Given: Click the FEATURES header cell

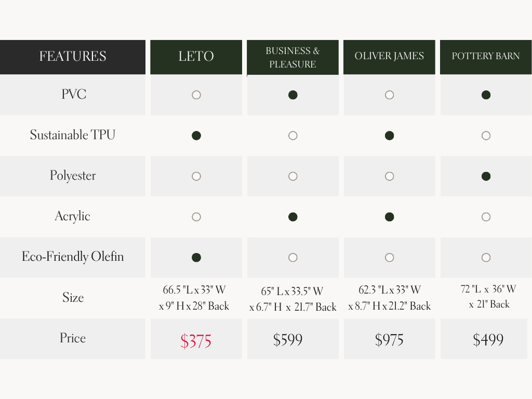Looking at the screenshot, I should coord(73,57).
